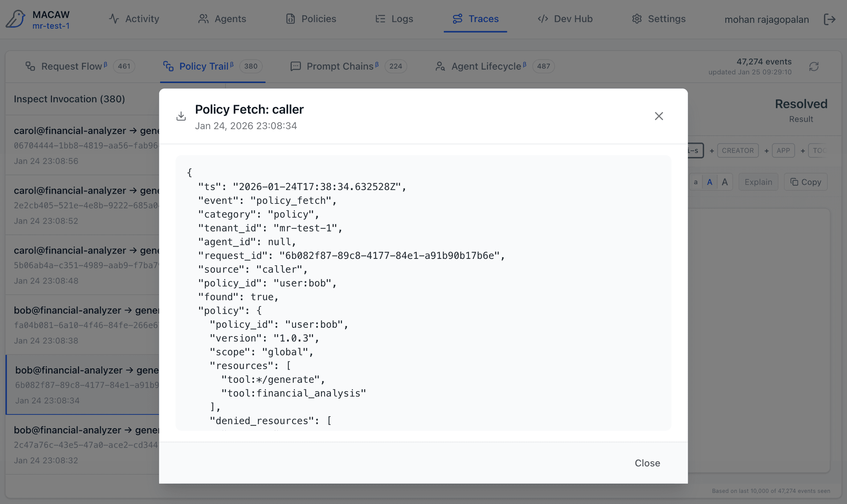This screenshot has height=504, width=847.
Task: Click the sign-out icon top right
Action: (x=830, y=19)
